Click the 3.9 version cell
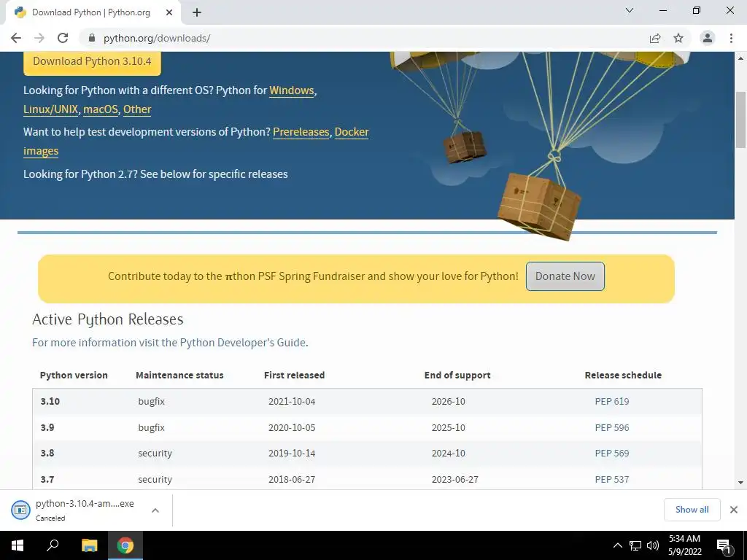Screen dimensions: 747x560 tap(47, 427)
